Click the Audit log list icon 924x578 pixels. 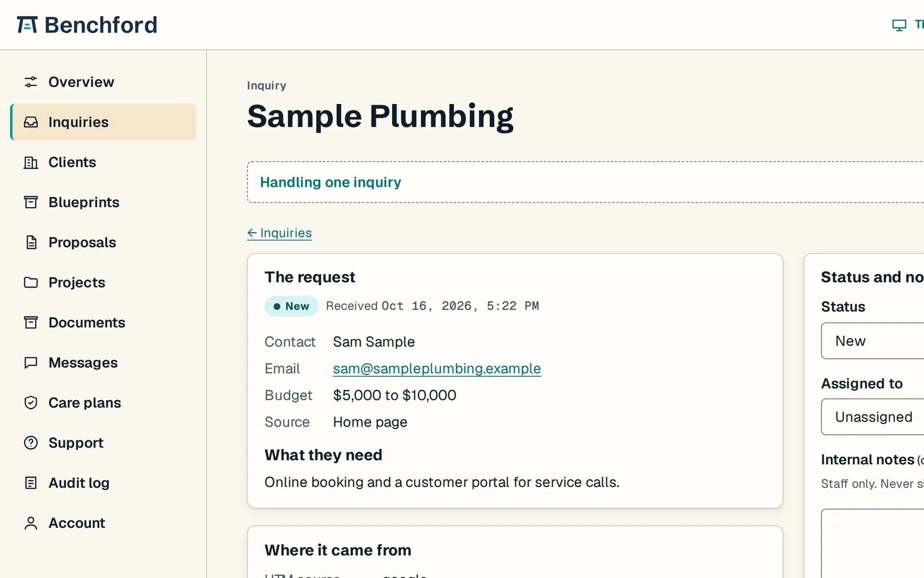click(x=31, y=483)
